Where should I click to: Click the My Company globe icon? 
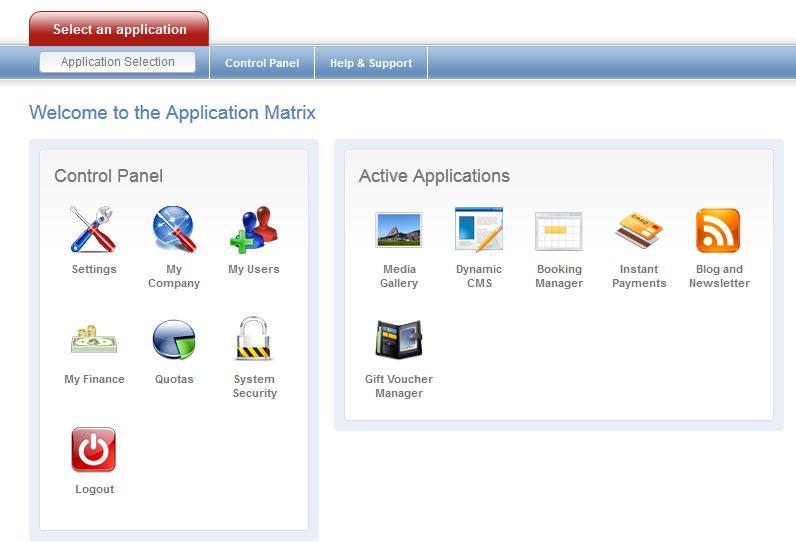click(174, 230)
